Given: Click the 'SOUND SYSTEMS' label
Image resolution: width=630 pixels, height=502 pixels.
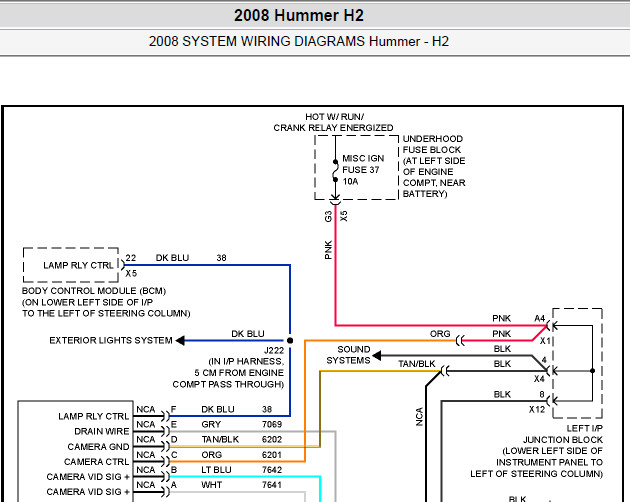Looking at the screenshot, I should pos(348,355).
